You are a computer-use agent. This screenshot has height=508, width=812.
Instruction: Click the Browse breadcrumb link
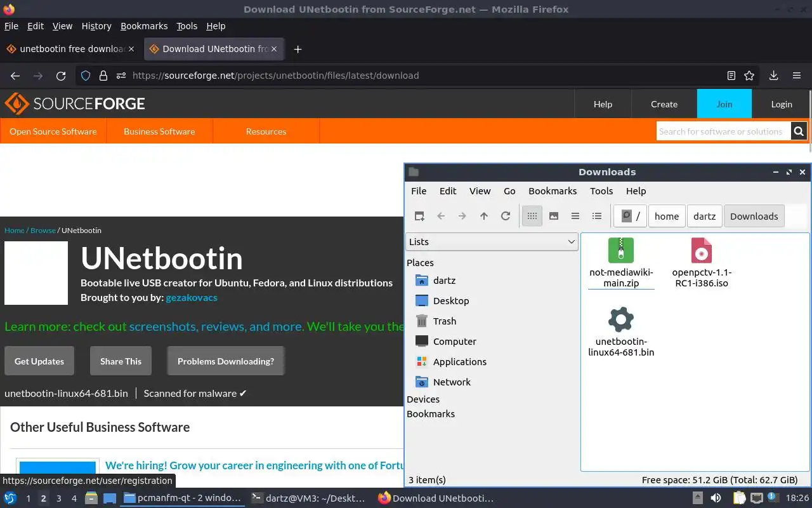pyautogui.click(x=43, y=231)
